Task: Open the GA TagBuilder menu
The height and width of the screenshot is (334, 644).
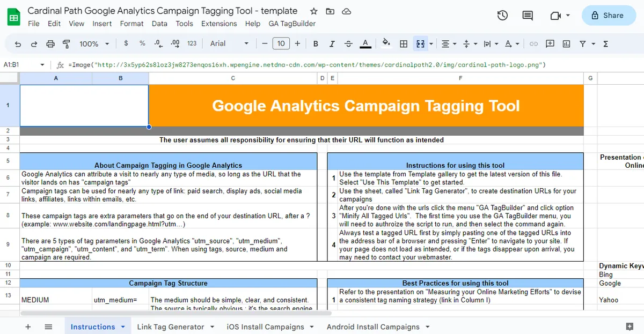Action: [292, 24]
